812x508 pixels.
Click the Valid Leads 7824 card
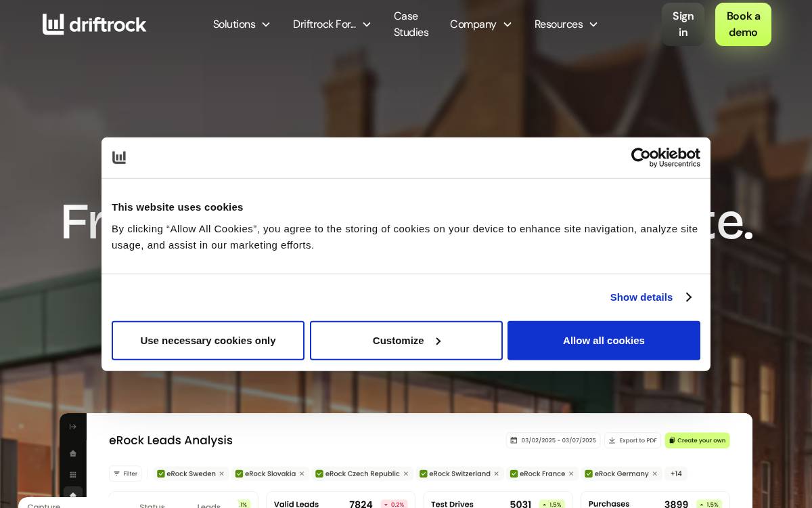coord(340,500)
